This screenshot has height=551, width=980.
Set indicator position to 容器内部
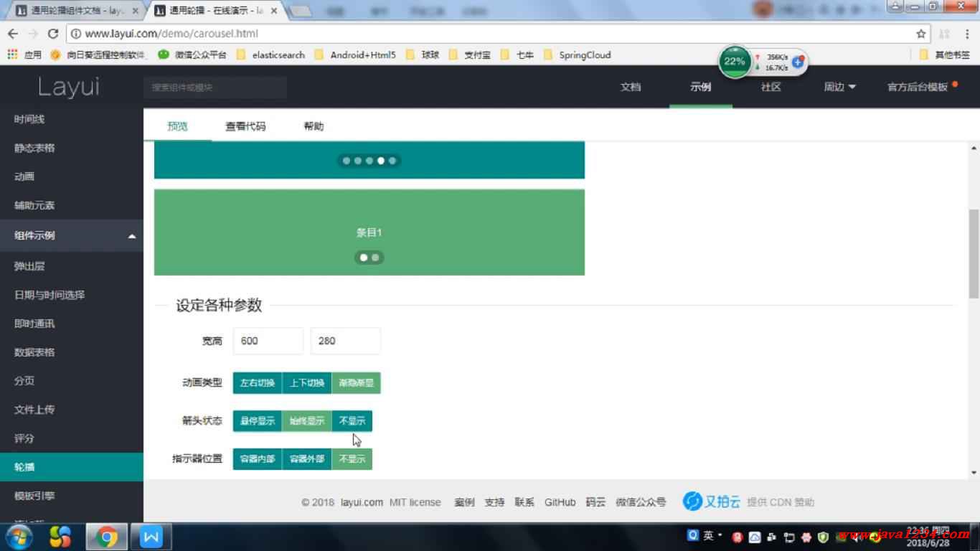[258, 459]
